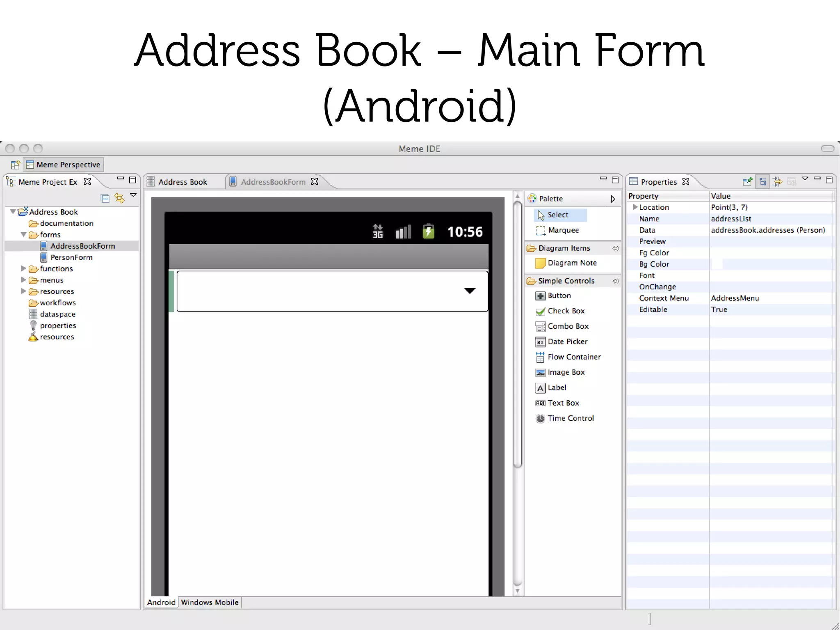This screenshot has width=840, height=630.
Task: Open the project explorer view menu triangle
Action: coord(133,195)
